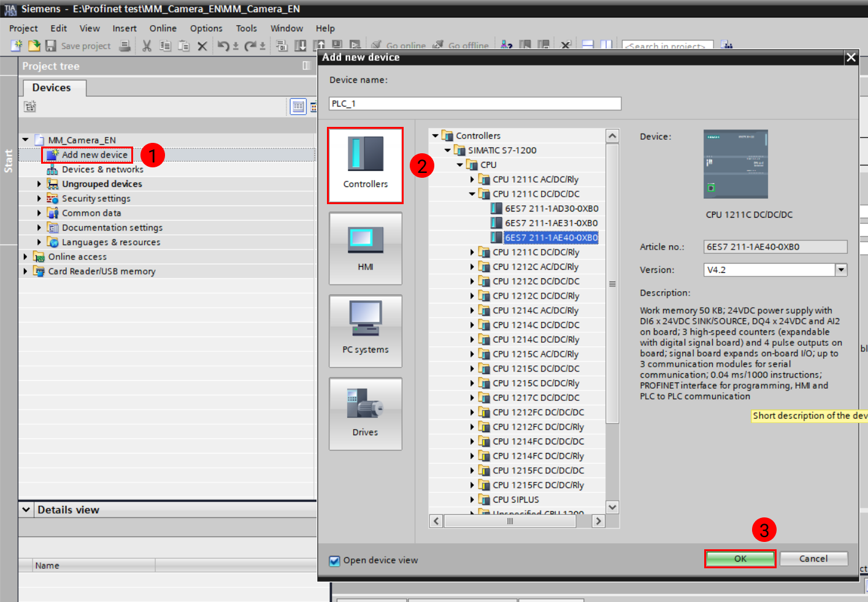868x602 pixels.
Task: Click the Cut scissors icon
Action: (x=147, y=45)
